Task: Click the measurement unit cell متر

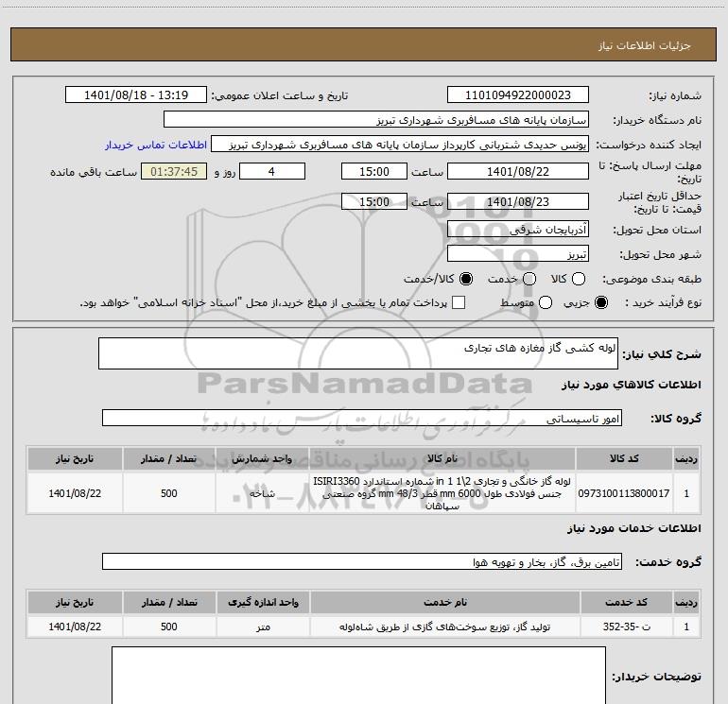Action: tap(263, 627)
